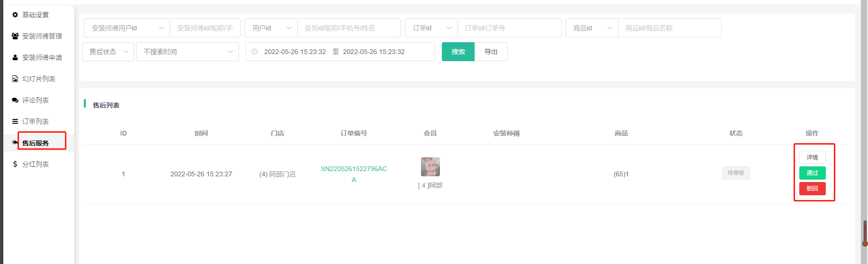Click the list icon beside 订单列表
Screen dimensions: 868x264
tap(15, 121)
